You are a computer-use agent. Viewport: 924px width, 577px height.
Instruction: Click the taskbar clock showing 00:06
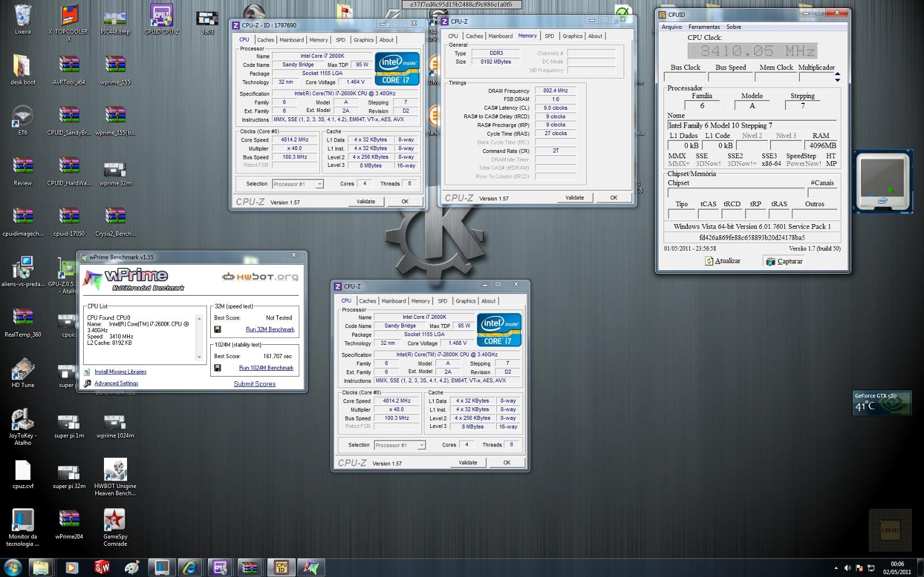click(897, 568)
